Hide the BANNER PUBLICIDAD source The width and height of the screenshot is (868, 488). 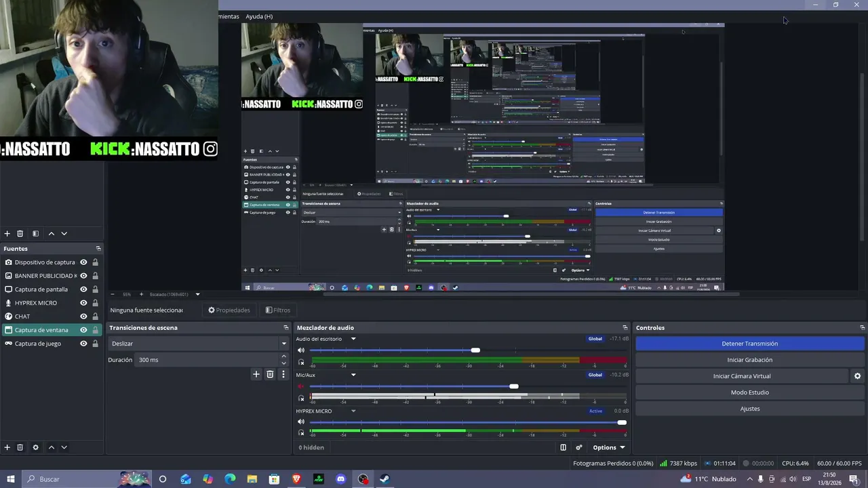coord(83,276)
